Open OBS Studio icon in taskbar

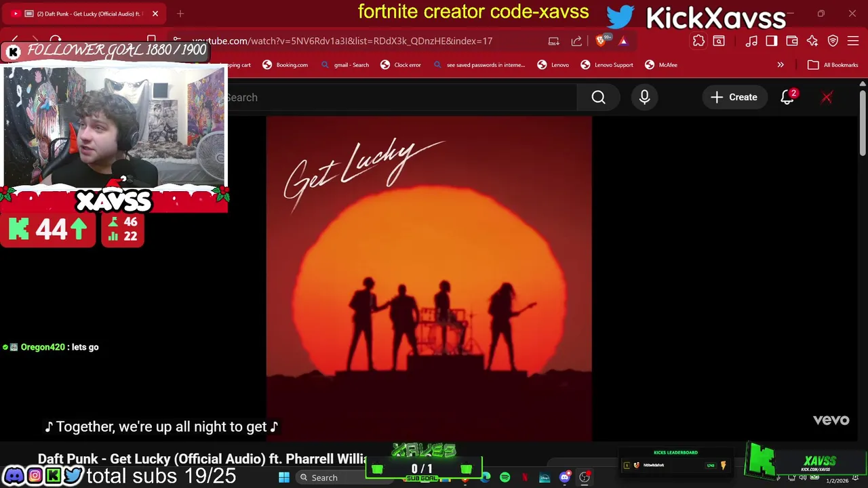pyautogui.click(x=585, y=478)
